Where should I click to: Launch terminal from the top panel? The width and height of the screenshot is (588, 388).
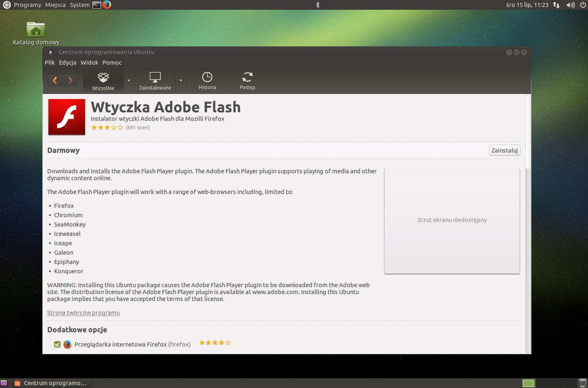pyautogui.click(x=96, y=5)
